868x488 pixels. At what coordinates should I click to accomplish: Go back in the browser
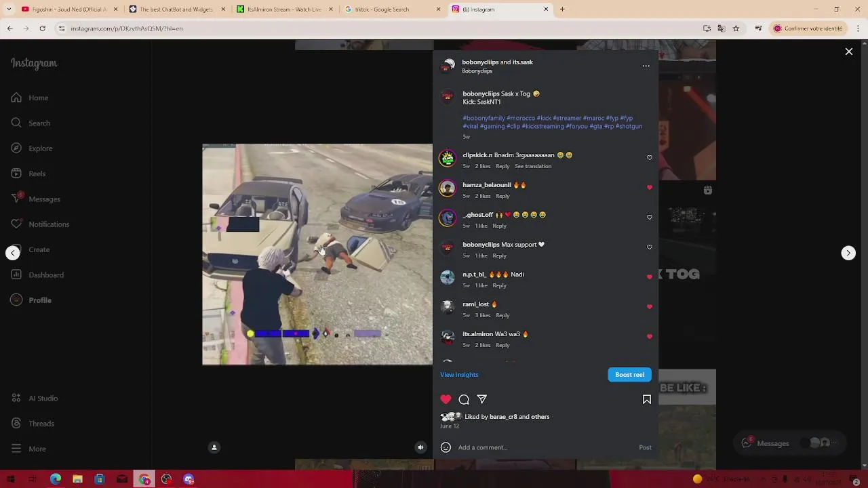click(x=9, y=28)
